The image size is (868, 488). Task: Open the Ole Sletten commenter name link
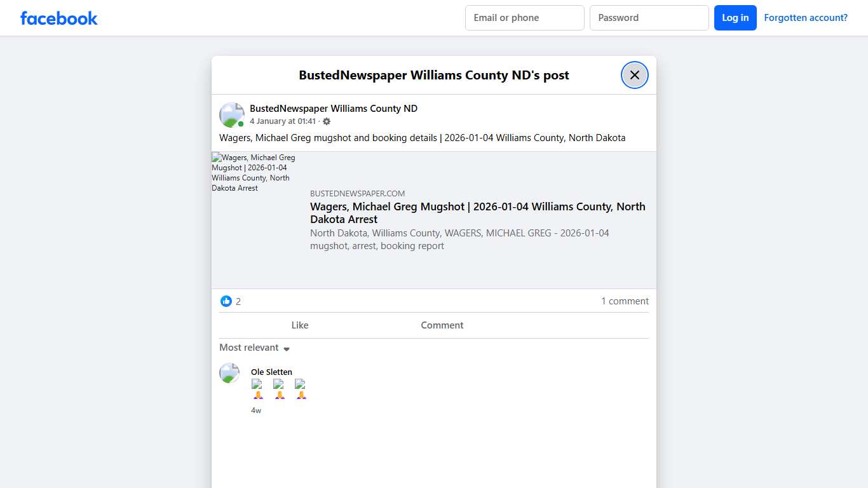coord(271,372)
